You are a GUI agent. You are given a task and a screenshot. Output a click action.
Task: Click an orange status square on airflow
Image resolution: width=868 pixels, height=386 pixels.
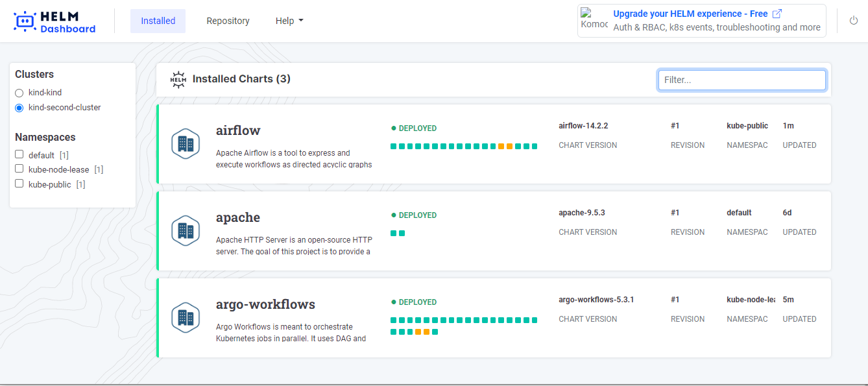(501, 147)
